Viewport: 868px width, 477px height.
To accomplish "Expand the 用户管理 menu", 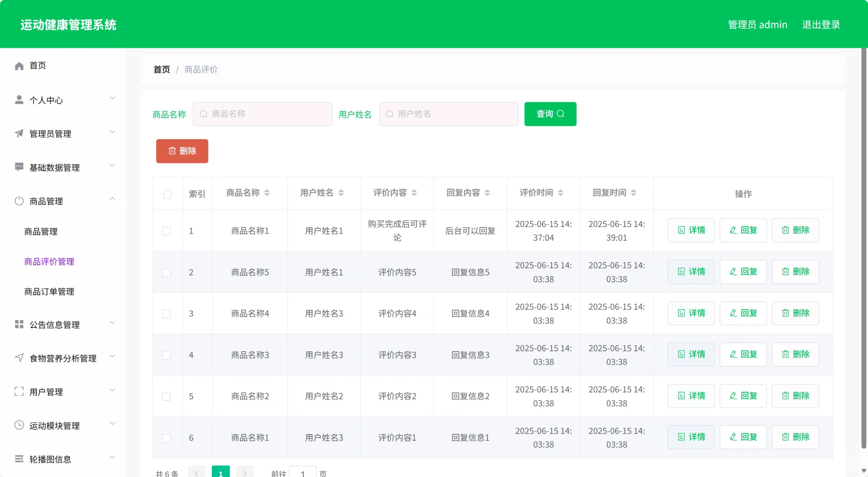I will pos(113,390).
